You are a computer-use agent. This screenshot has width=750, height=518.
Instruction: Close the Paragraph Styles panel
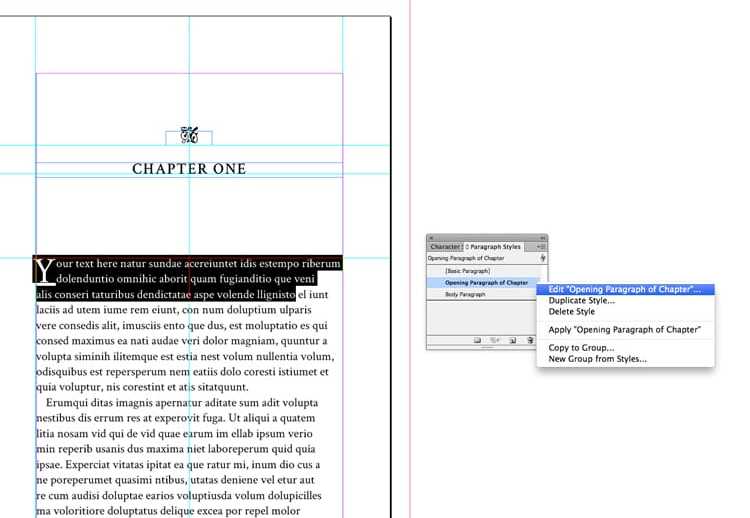tap(431, 238)
